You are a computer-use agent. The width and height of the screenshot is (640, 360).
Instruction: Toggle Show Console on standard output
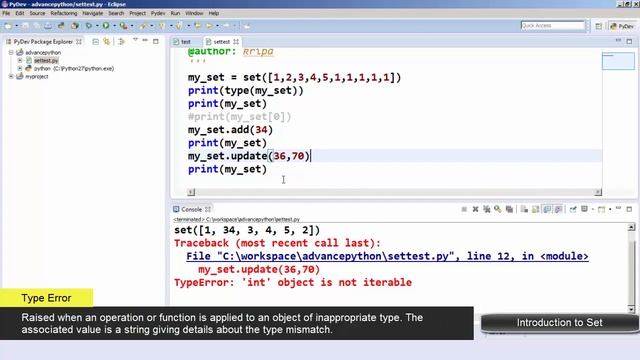tap(547, 209)
